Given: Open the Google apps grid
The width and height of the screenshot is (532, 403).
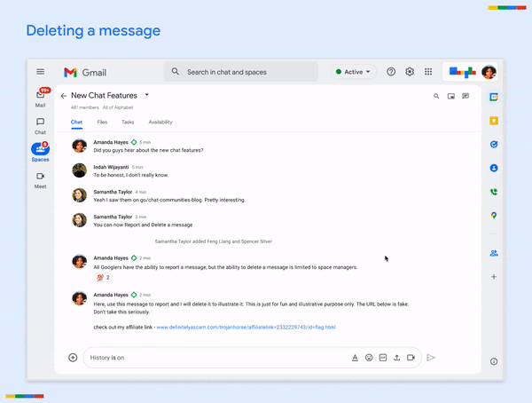Looking at the screenshot, I should (428, 72).
